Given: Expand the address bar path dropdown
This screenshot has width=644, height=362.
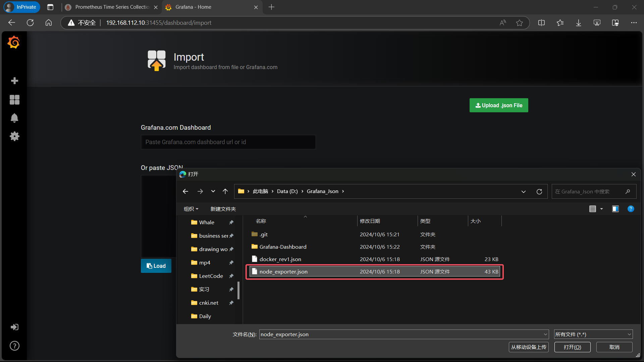Looking at the screenshot, I should pyautogui.click(x=523, y=191).
